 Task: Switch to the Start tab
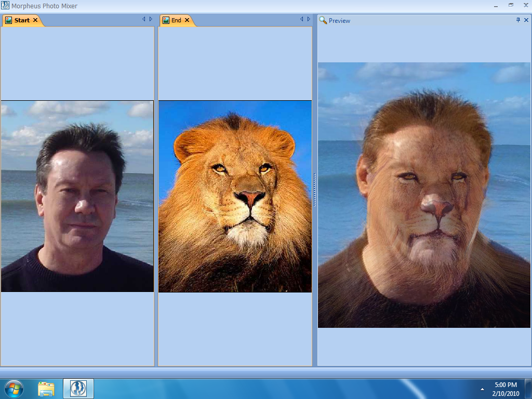pyautogui.click(x=22, y=20)
